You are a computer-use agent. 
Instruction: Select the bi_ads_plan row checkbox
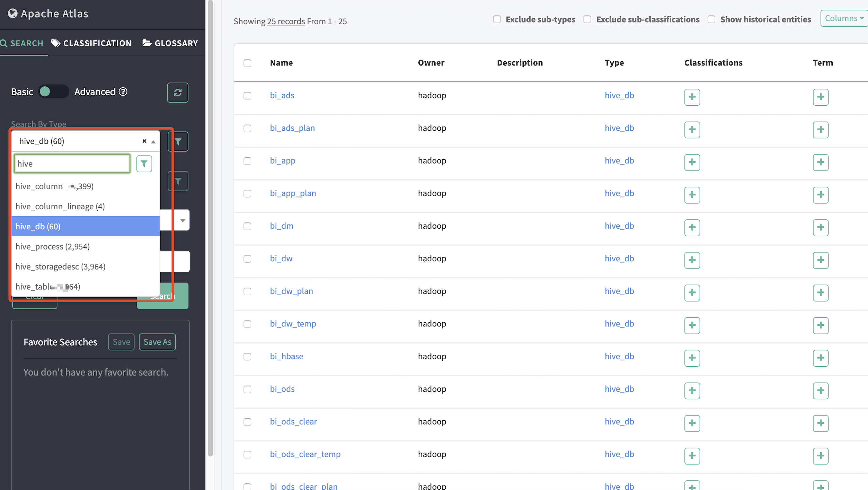247,128
